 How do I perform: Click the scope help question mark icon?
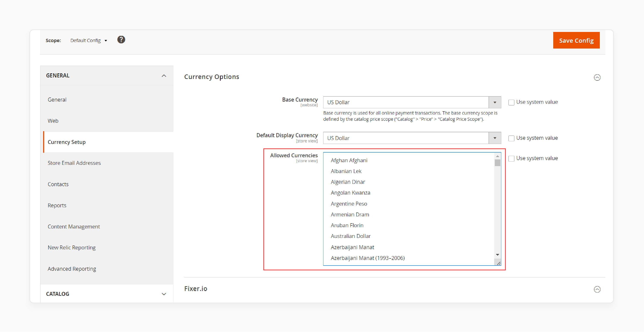tap(121, 39)
